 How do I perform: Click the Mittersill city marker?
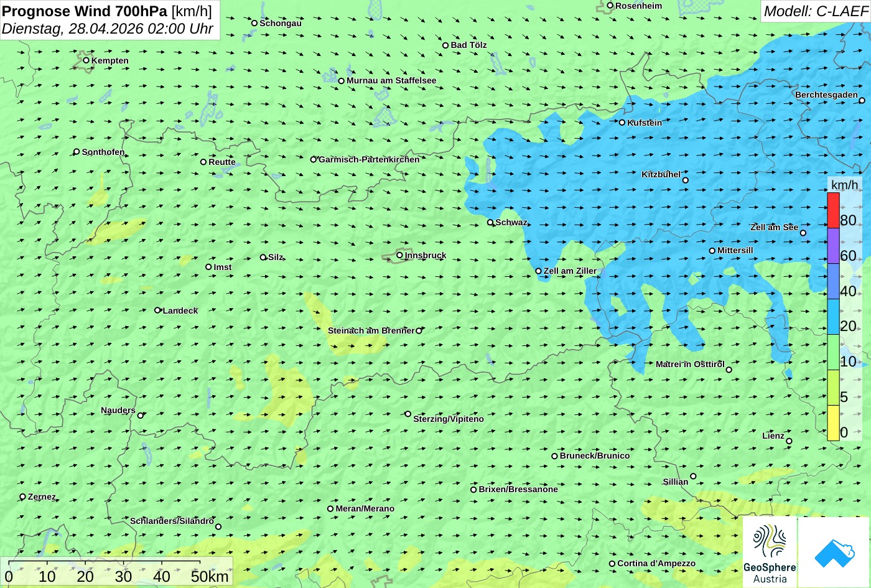[712, 251]
